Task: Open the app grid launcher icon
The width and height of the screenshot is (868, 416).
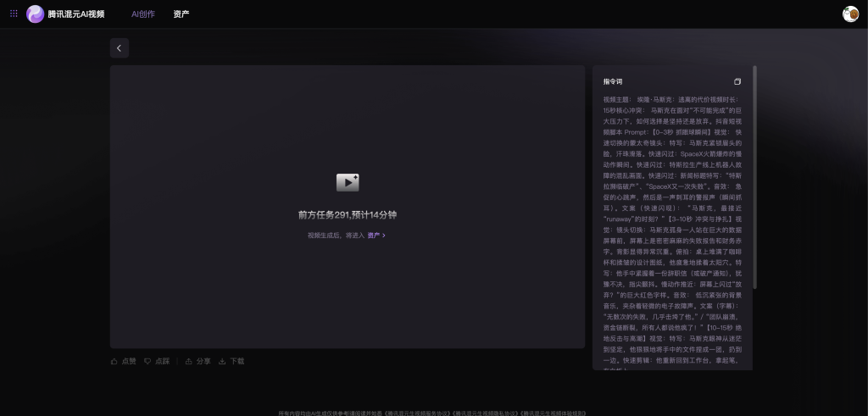Action: (14, 14)
